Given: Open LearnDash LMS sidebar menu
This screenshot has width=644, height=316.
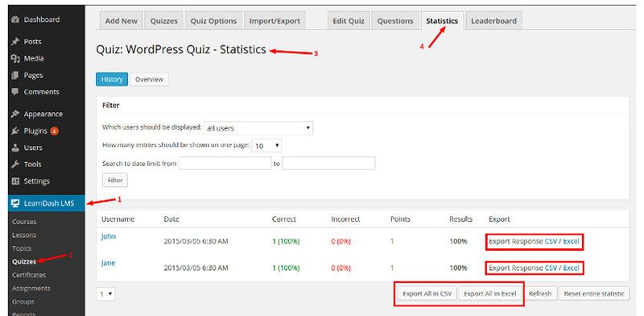Looking at the screenshot, I should (47, 203).
